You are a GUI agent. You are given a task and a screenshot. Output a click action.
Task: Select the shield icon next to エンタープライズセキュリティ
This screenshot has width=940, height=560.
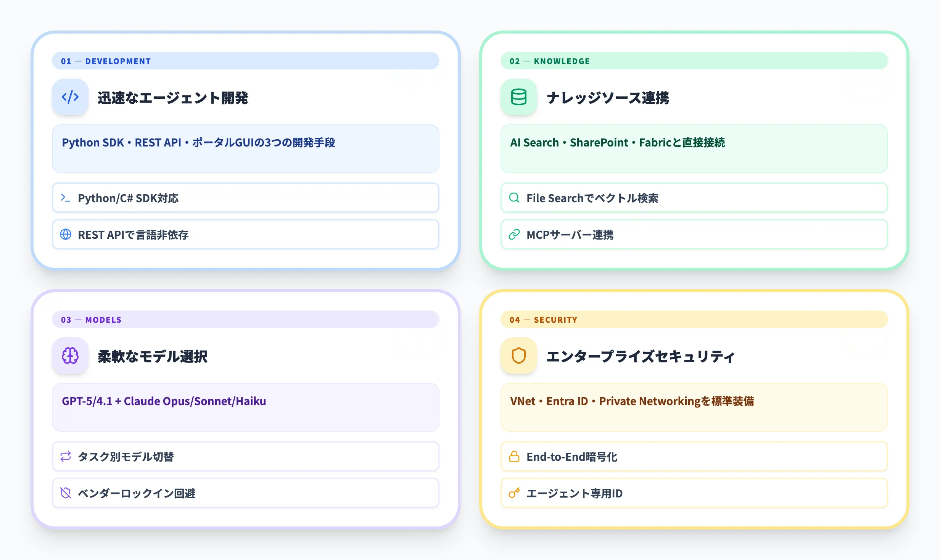519,356
